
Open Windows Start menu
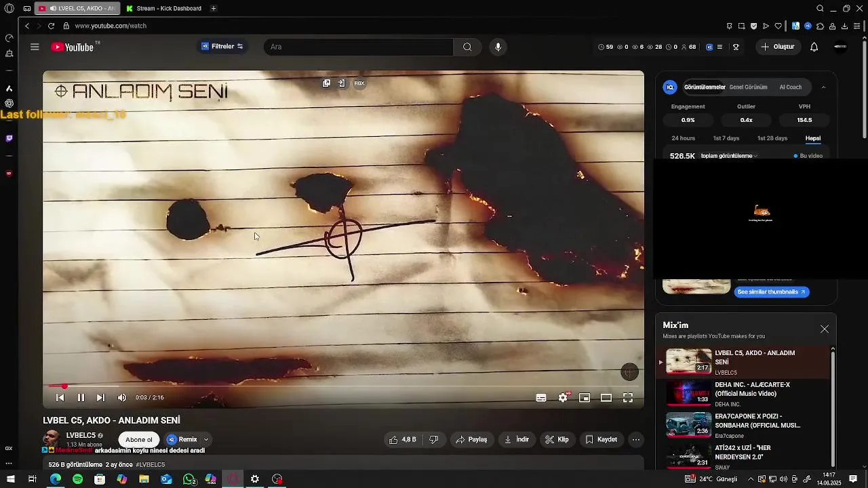11,479
